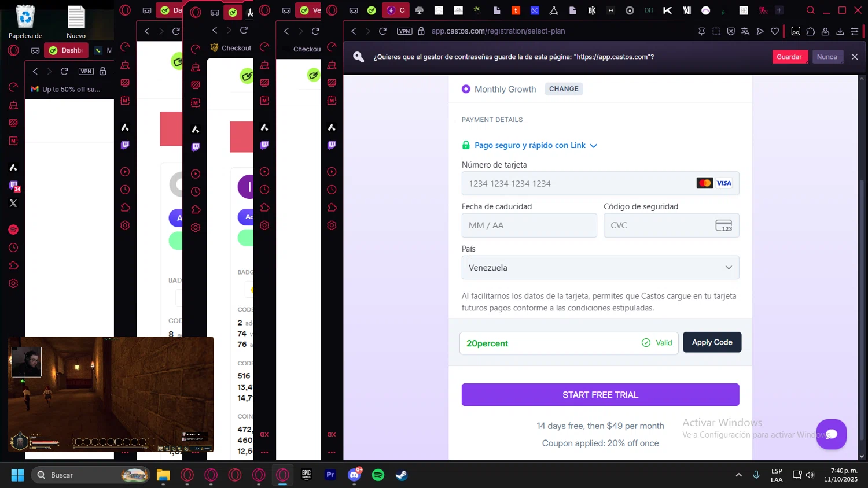868x488 pixels.
Task: Open Epic Games launcher from taskbar
Action: 306,475
